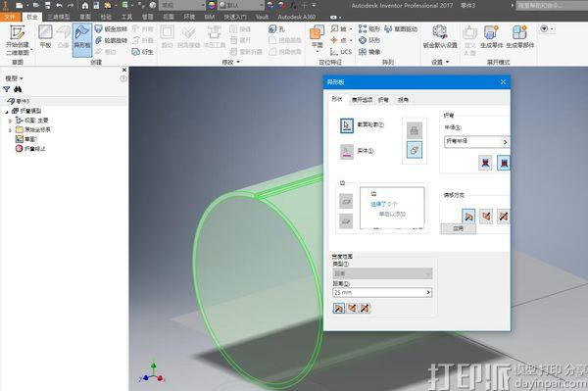This screenshot has height=391, width=588.
Task: Click inside the 25 mm distance field
Action: tap(378, 292)
